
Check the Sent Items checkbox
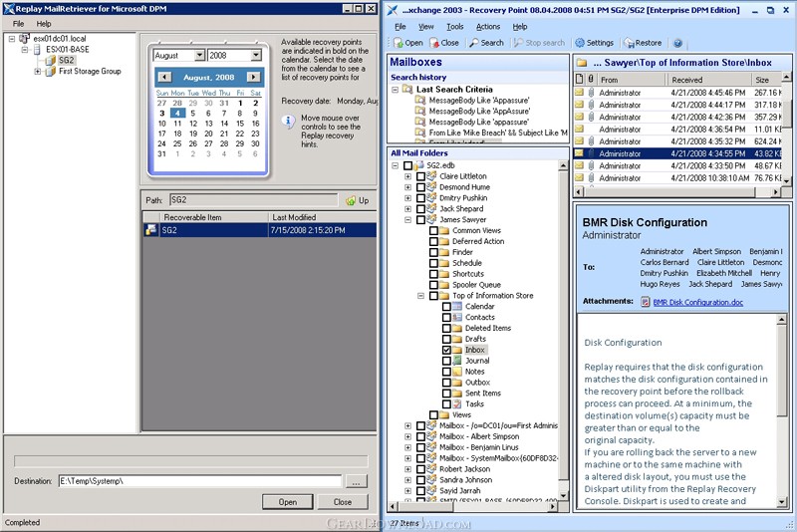pos(446,394)
